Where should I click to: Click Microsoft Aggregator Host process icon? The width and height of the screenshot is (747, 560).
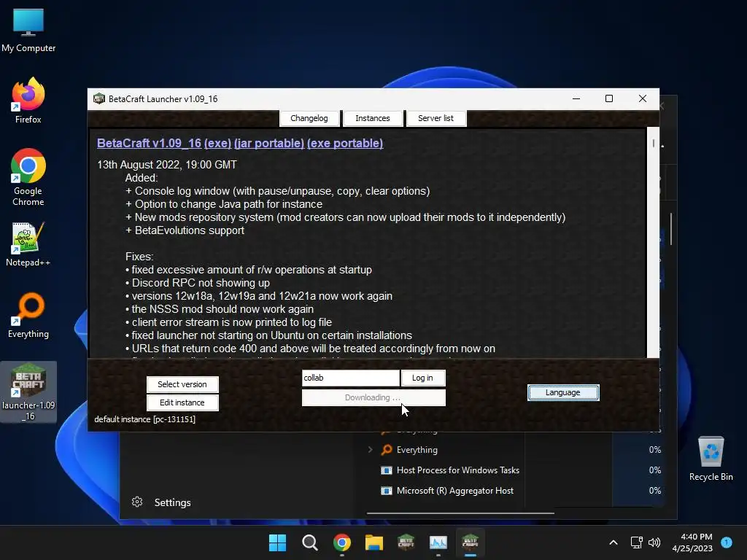[x=387, y=491]
